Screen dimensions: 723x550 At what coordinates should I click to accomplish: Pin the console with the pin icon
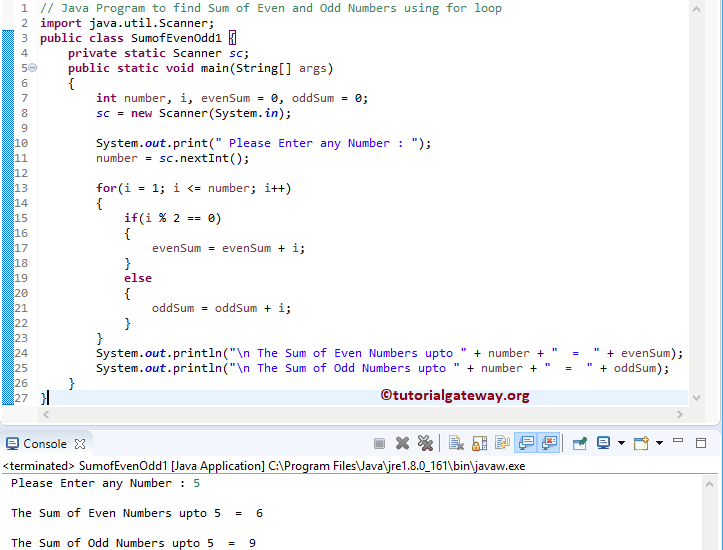pos(580,444)
